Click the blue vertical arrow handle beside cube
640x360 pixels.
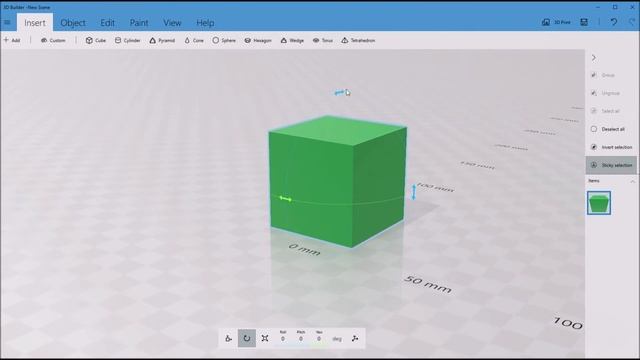tap(413, 192)
